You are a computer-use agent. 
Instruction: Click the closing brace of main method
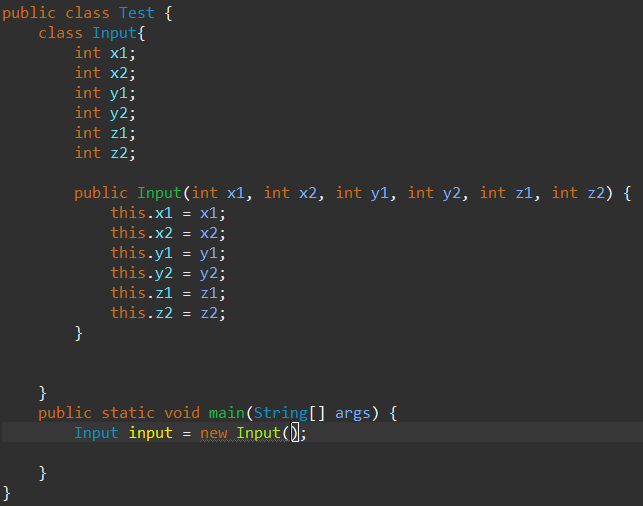click(42, 474)
